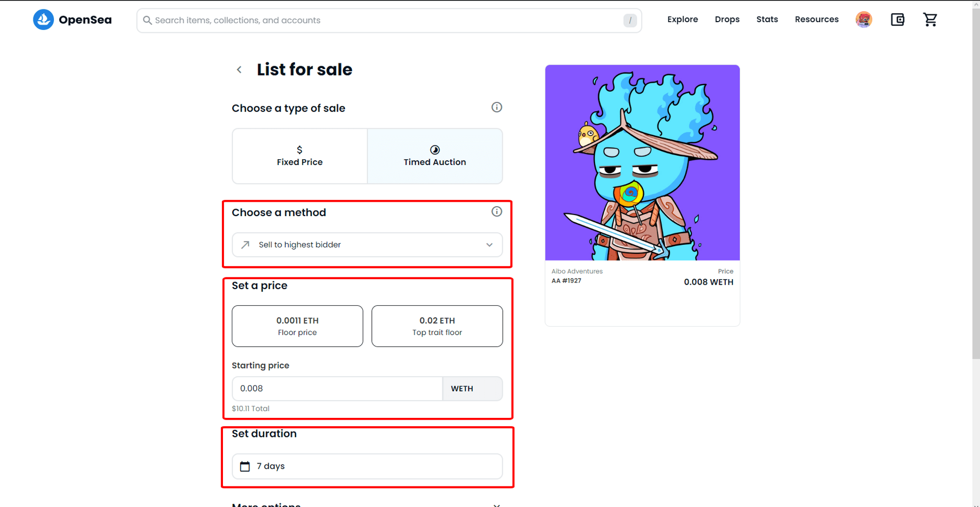Viewport: 980px width, 507px height.
Task: Open the Stats menu
Action: tap(767, 20)
